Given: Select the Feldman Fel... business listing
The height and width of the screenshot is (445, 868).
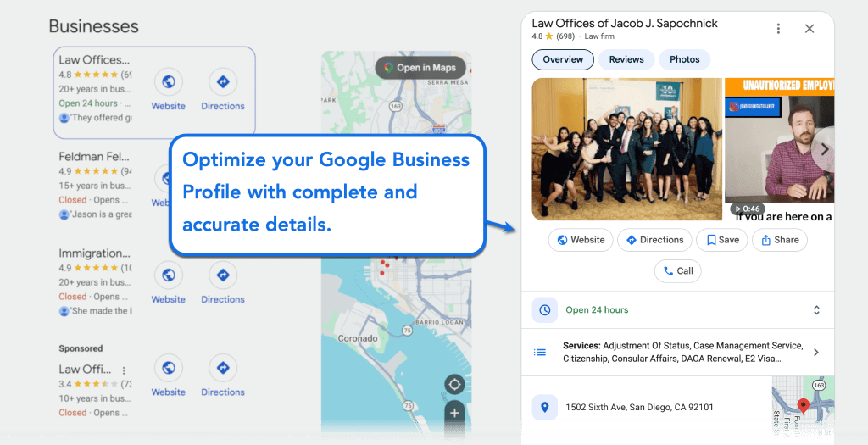Looking at the screenshot, I should point(94,157).
